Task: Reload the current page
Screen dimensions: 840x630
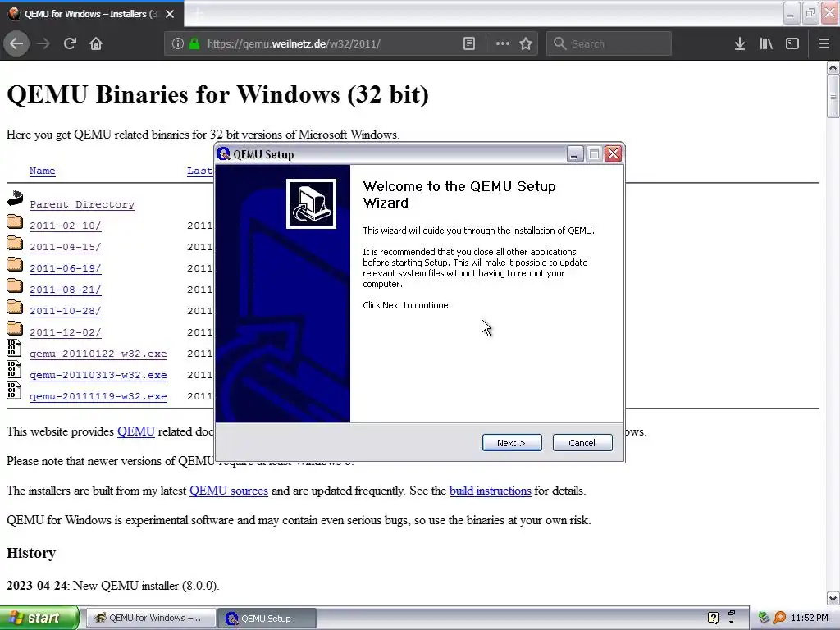Action: (70, 43)
